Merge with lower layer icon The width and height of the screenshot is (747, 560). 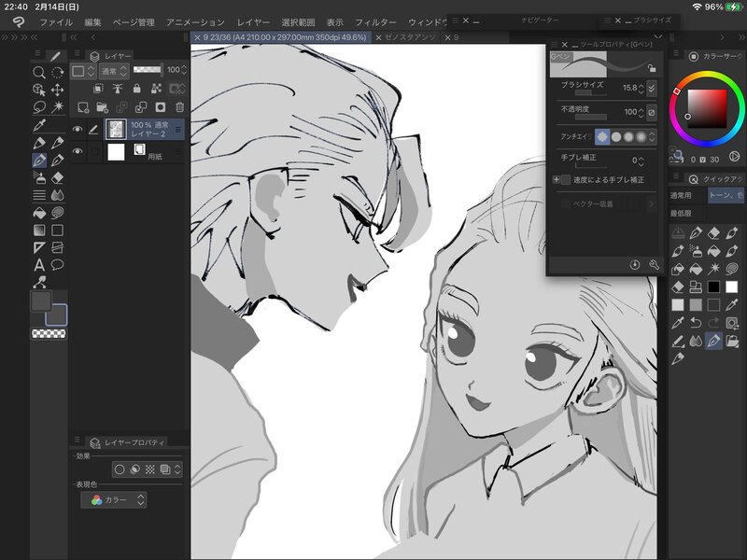(x=141, y=107)
